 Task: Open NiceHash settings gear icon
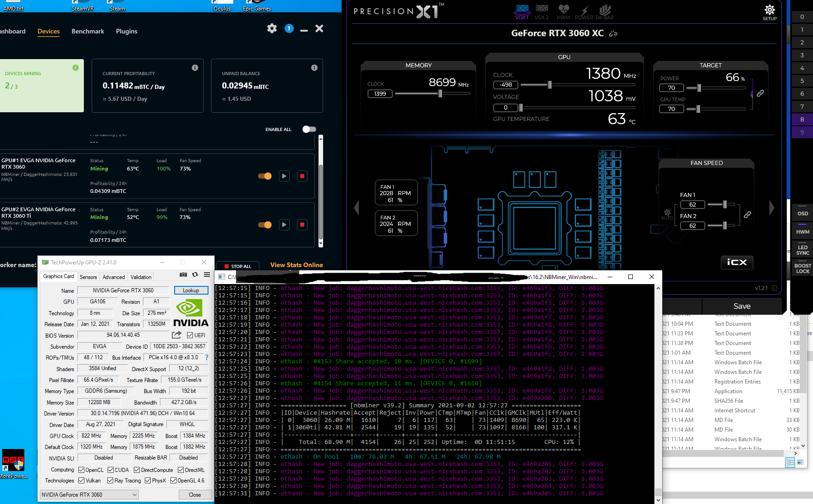coord(272,28)
